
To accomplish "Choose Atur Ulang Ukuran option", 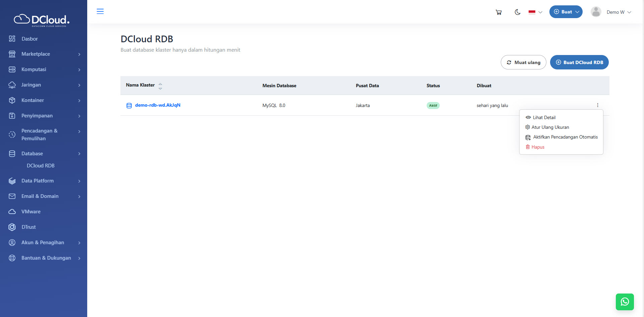I will pyautogui.click(x=550, y=127).
